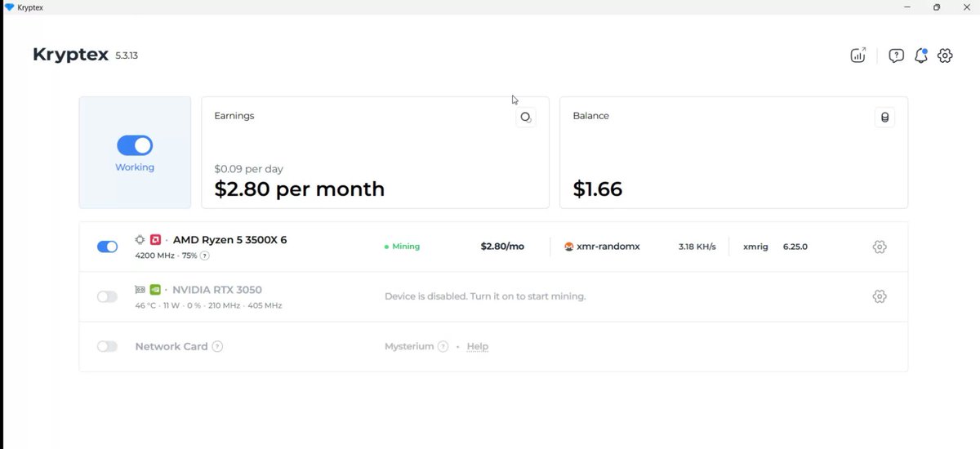This screenshot has width=980, height=449.
Task: Click the Balance coins withdraw icon
Action: pyautogui.click(x=884, y=118)
